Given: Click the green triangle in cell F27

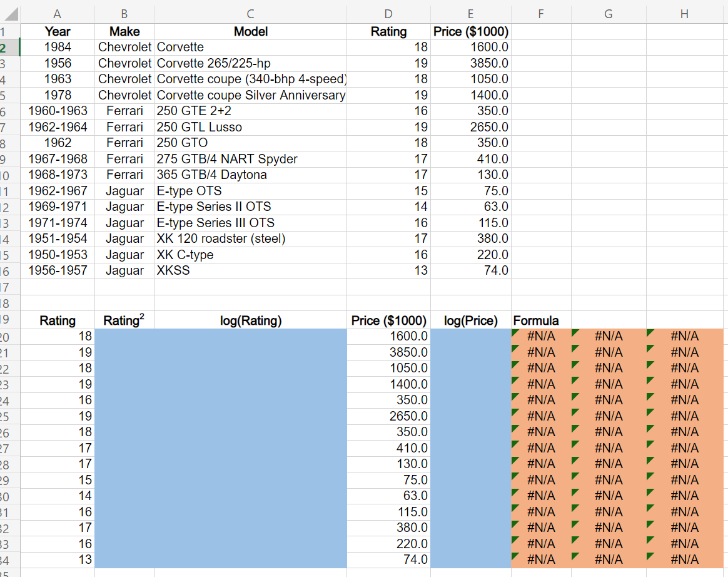Looking at the screenshot, I should click(514, 444).
